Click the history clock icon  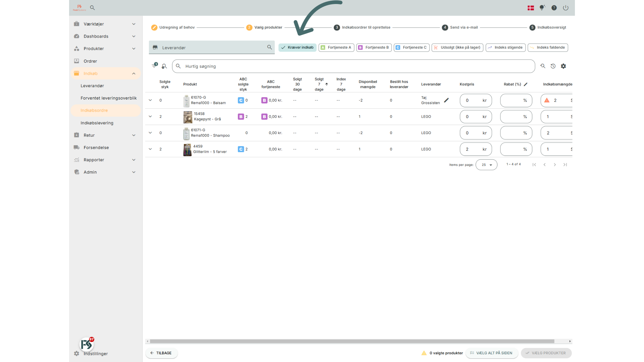(553, 66)
